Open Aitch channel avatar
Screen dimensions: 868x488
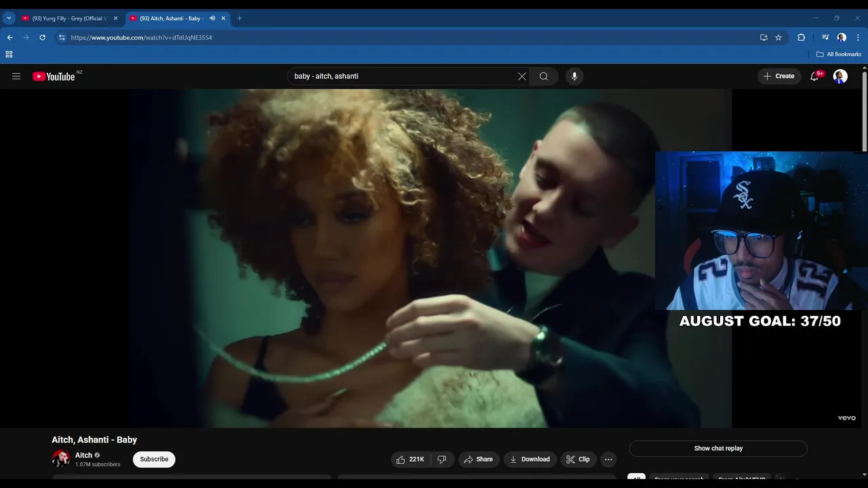tap(61, 459)
